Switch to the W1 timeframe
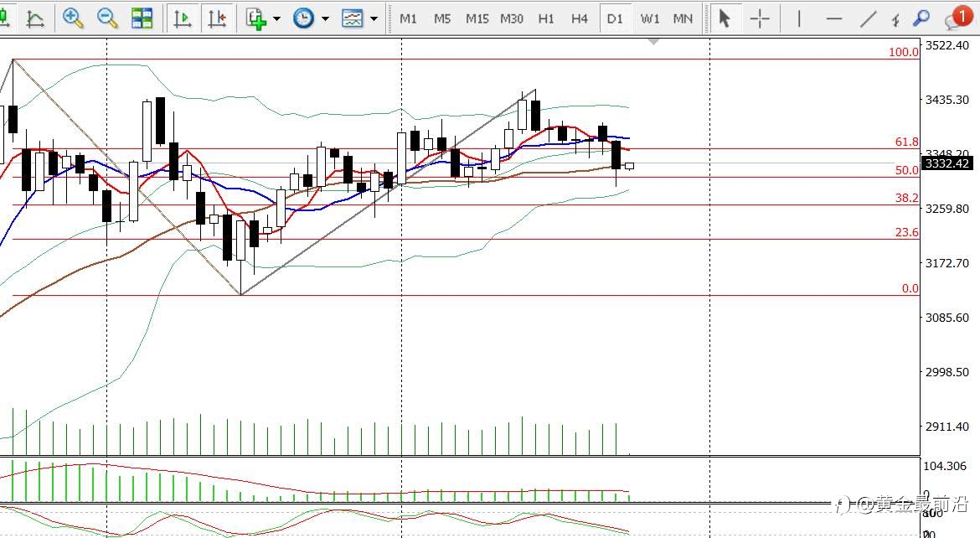This screenshot has width=980, height=538. (x=650, y=18)
